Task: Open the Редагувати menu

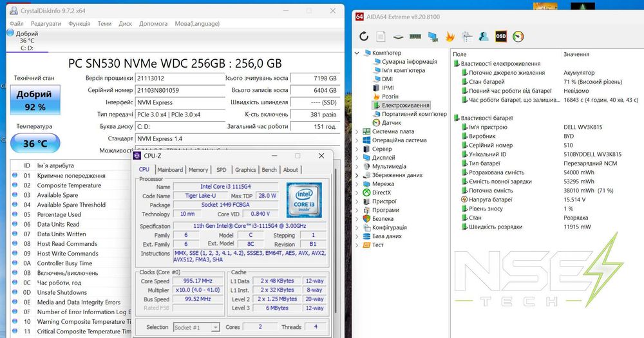Action: pos(46,23)
